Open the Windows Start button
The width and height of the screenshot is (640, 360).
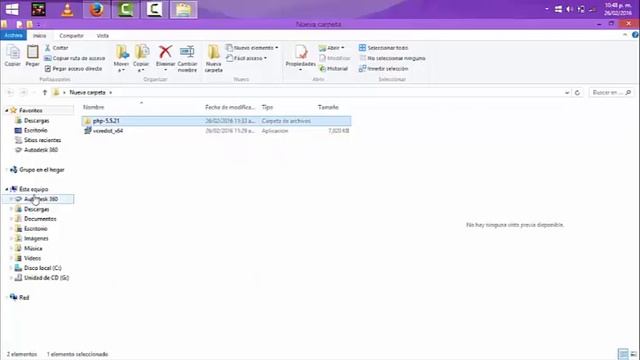click(x=12, y=9)
